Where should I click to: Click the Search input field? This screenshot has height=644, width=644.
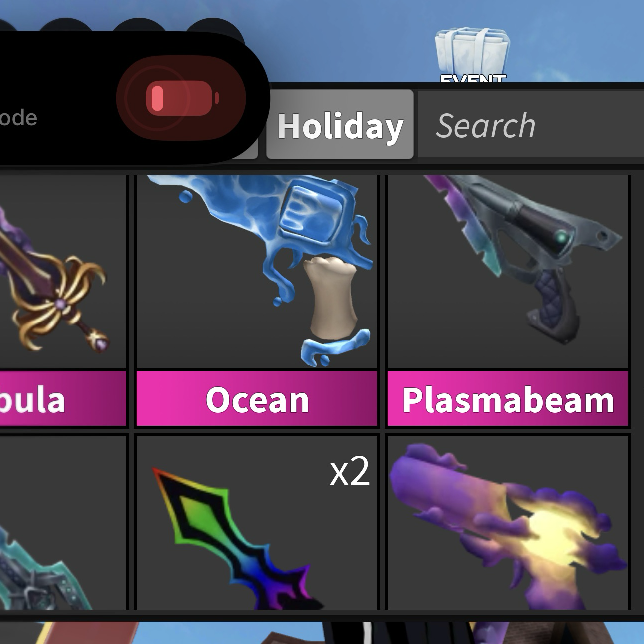(x=530, y=125)
